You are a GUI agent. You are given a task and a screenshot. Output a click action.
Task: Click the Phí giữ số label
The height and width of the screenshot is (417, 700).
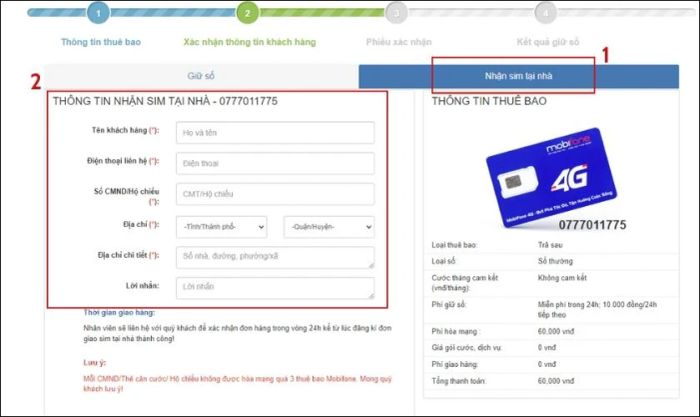pos(448,304)
